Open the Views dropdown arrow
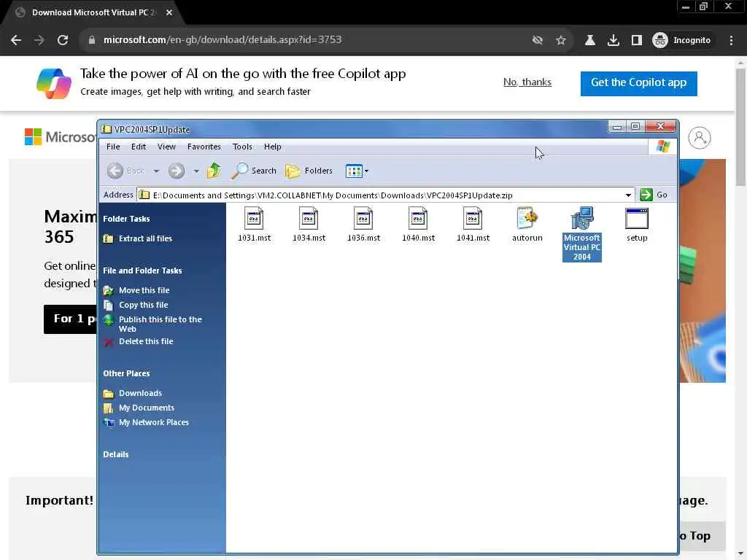Image resolution: width=747 pixels, height=560 pixels. pyautogui.click(x=366, y=171)
